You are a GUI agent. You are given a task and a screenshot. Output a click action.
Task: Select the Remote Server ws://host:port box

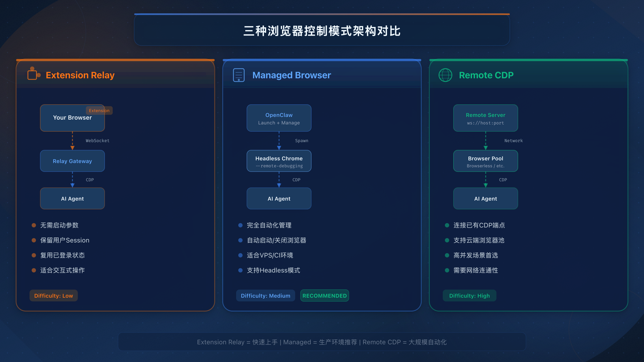coord(486,118)
